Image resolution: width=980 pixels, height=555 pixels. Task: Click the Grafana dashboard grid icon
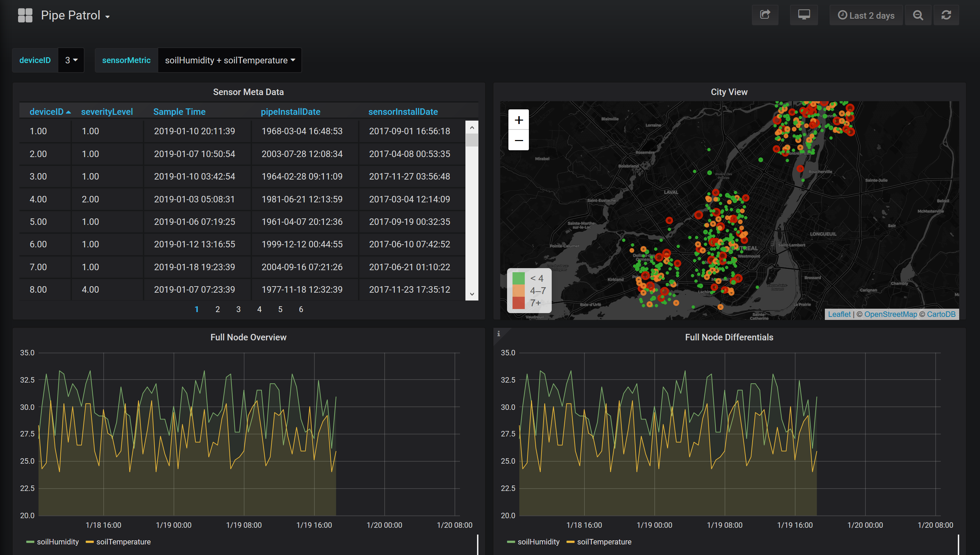click(x=25, y=15)
